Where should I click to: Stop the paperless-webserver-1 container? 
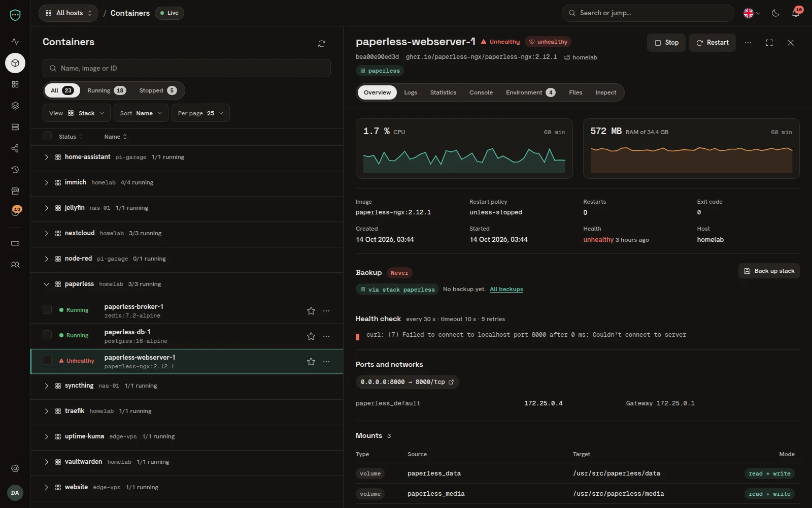click(666, 43)
